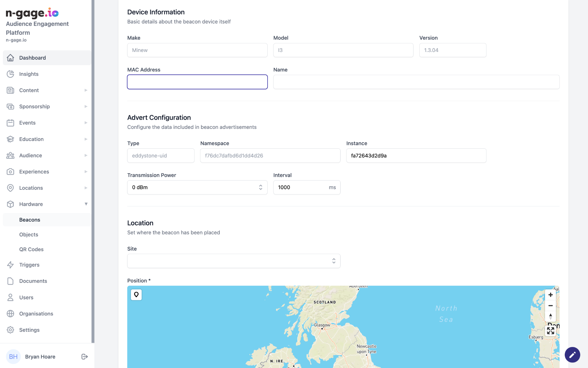Image resolution: width=588 pixels, height=368 pixels.
Task: Go to the Dashboard page
Action: (32, 58)
